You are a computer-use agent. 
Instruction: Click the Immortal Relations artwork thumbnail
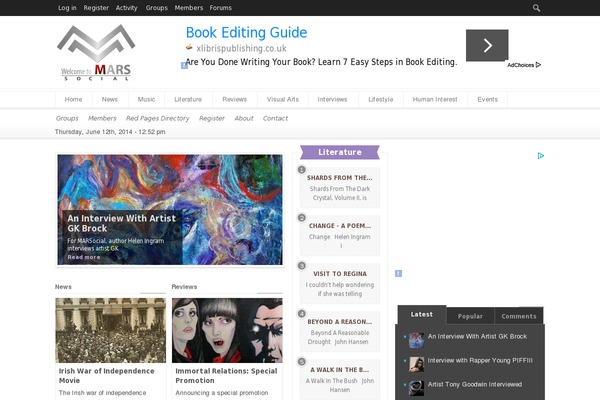click(x=227, y=330)
